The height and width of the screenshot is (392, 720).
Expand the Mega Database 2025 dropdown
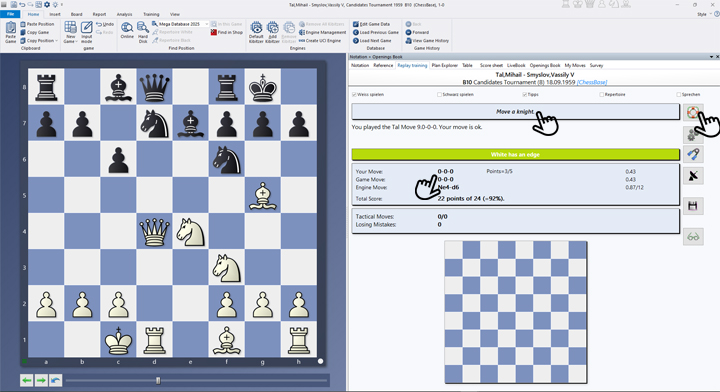click(207, 24)
